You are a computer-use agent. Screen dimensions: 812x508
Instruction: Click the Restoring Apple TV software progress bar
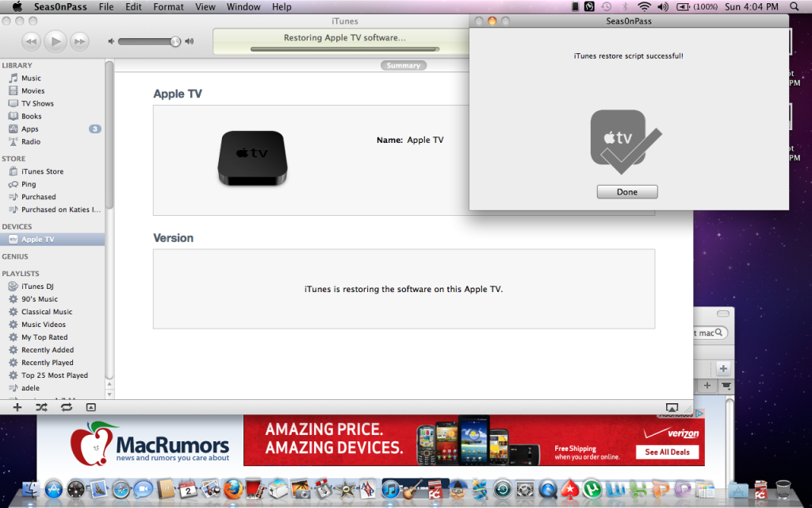tap(345, 49)
